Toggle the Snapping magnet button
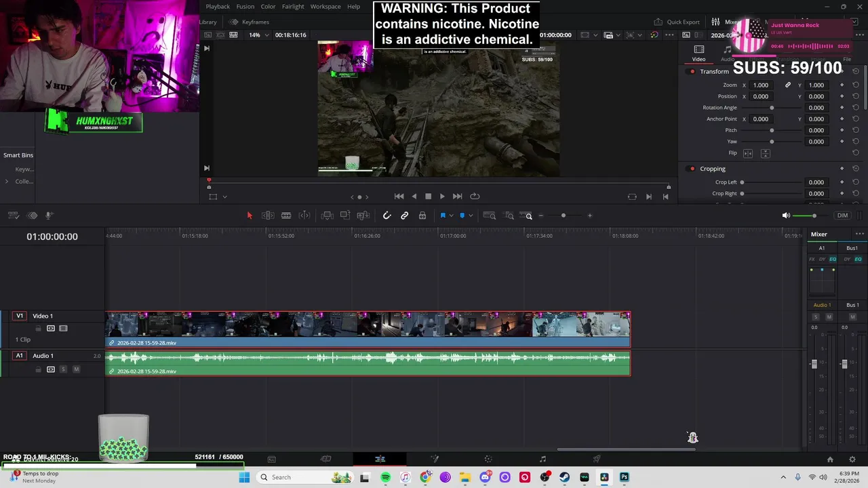The height and width of the screenshot is (488, 868). (387, 216)
